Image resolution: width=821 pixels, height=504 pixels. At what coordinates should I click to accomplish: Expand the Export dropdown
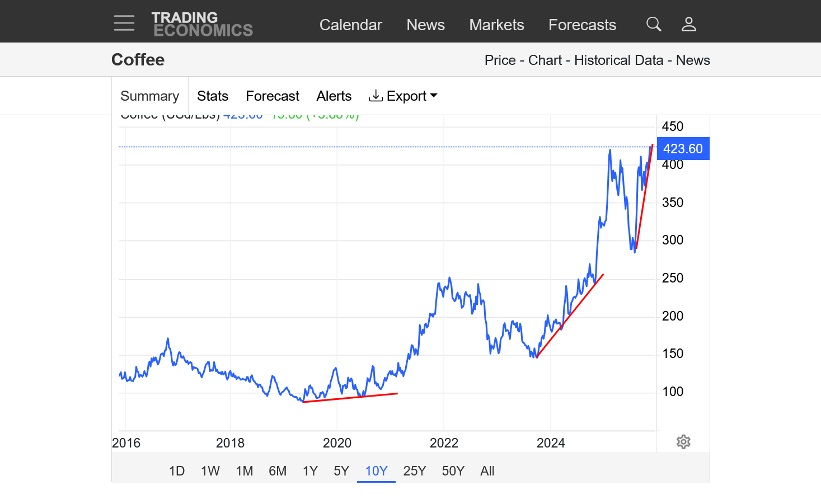coord(403,96)
